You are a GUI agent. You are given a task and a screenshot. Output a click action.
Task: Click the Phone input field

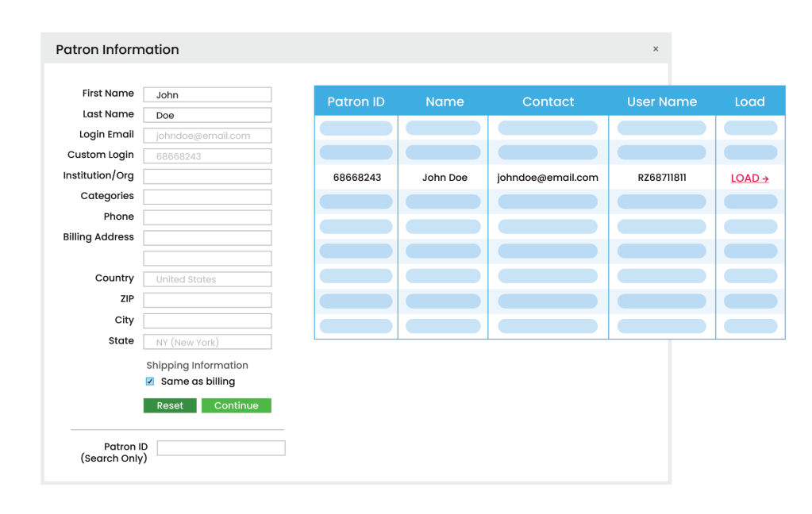click(207, 217)
